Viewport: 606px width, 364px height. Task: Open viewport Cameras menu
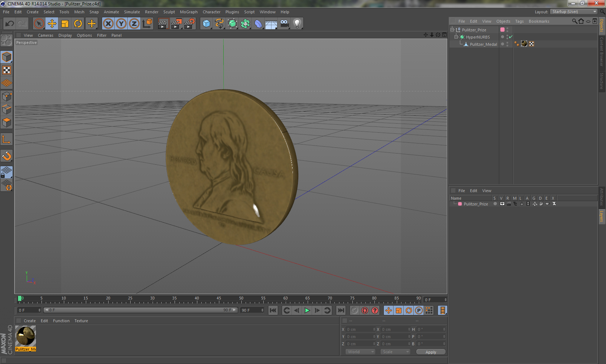coord(45,35)
